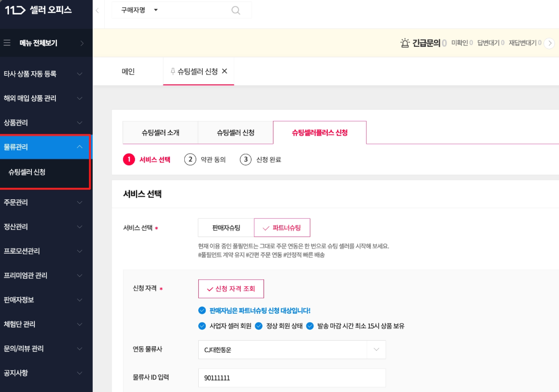The image size is (559, 392).
Task: Close the 슈팅셀러 신청 tab
Action: click(x=225, y=71)
